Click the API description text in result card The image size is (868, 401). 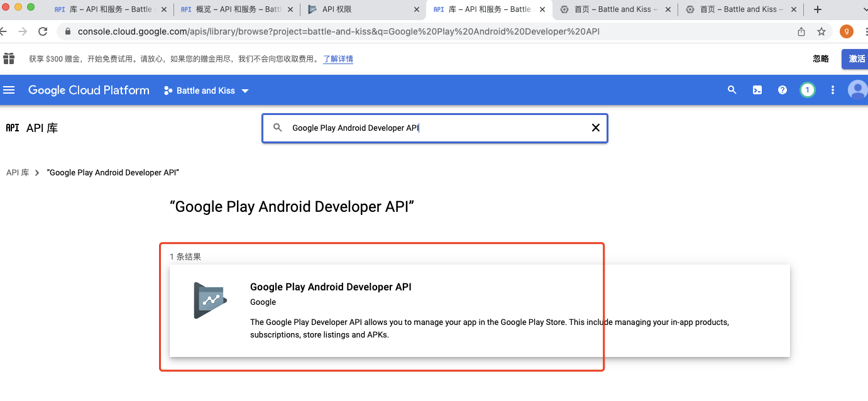click(x=490, y=328)
